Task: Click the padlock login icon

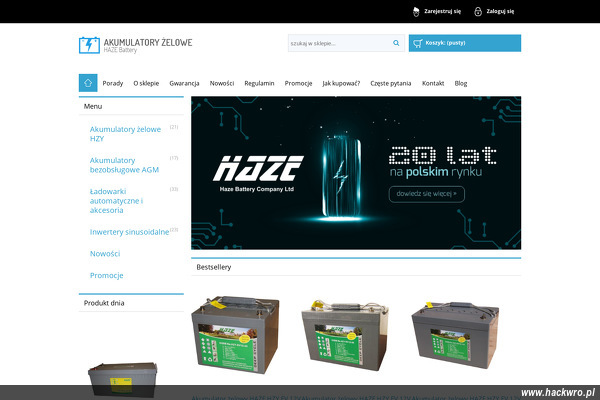Action: pyautogui.click(x=478, y=11)
